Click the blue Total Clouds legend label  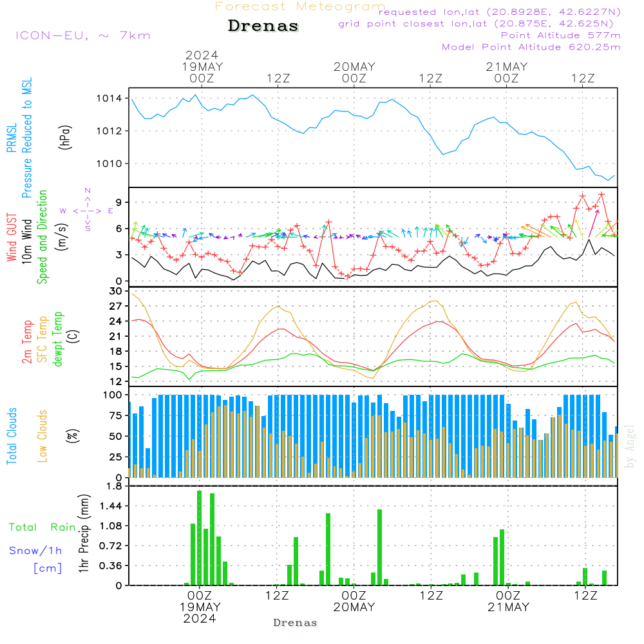[x=12, y=436]
